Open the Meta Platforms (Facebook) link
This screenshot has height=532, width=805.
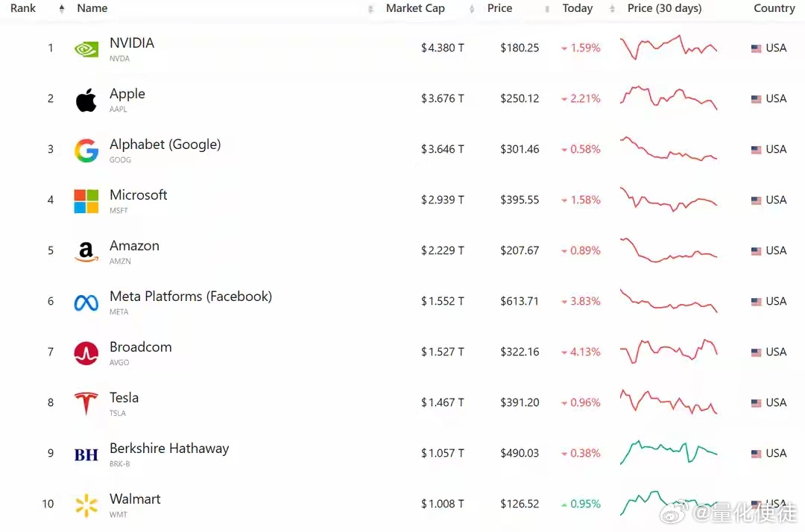pos(191,297)
